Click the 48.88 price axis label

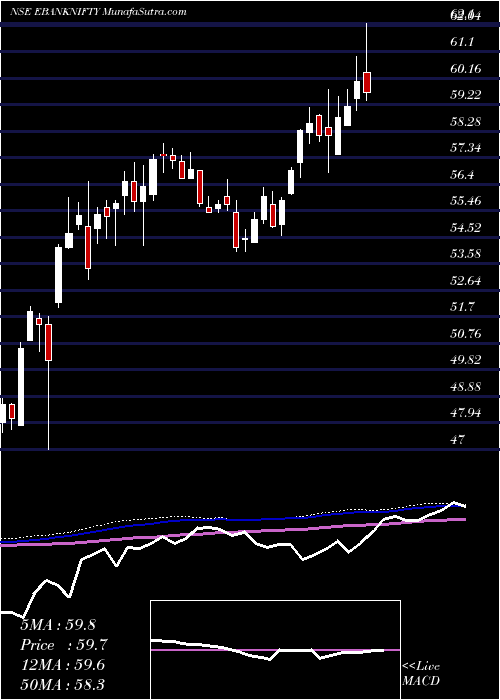click(x=465, y=387)
